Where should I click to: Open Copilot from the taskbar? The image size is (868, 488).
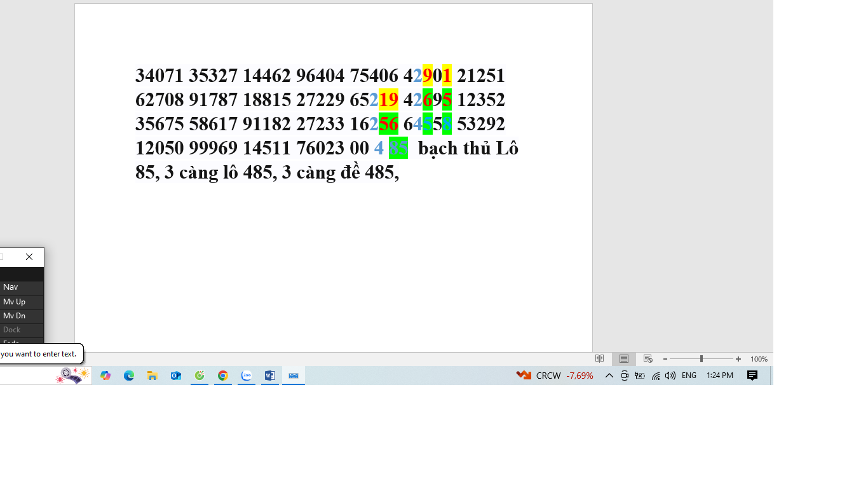point(105,376)
